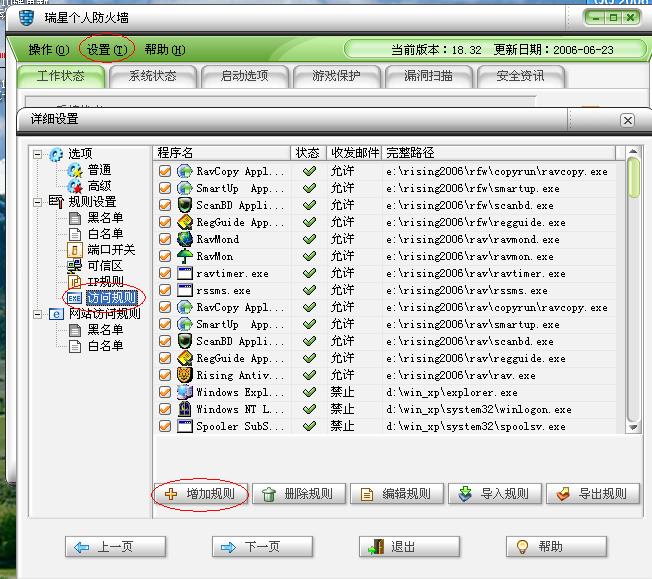652x579 pixels.
Task: Sort by the 完整路径 column header
Action: coord(499,153)
